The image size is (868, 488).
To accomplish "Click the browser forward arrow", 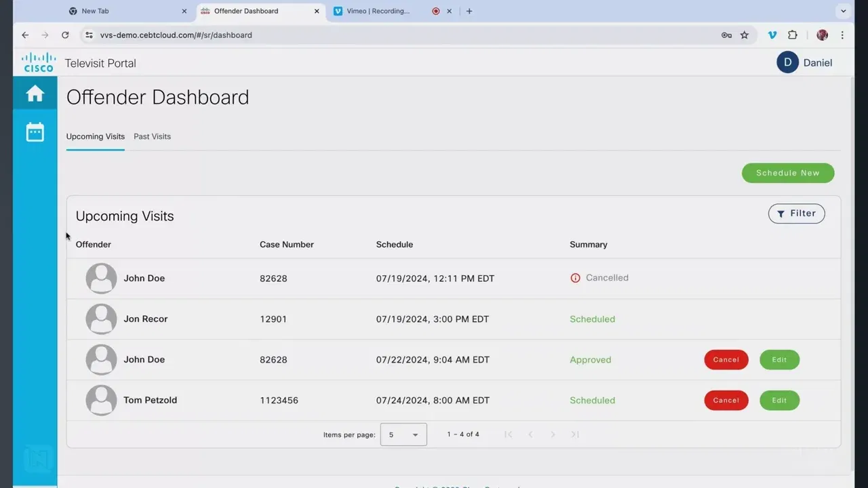I will (x=45, y=35).
